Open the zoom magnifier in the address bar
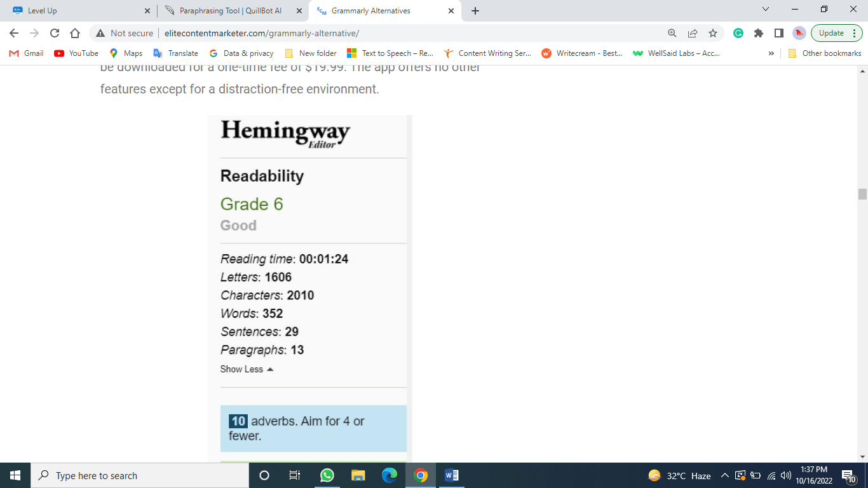Image resolution: width=868 pixels, height=488 pixels. pyautogui.click(x=672, y=33)
